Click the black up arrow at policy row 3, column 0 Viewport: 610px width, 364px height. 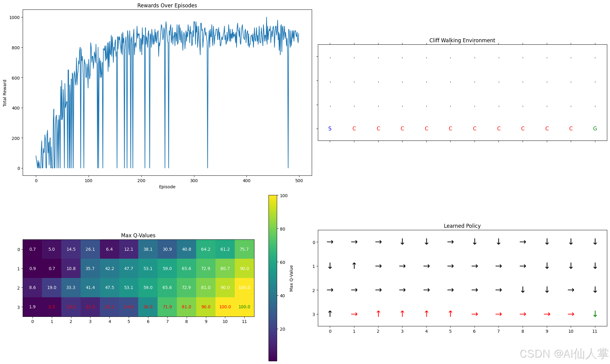[330, 314]
